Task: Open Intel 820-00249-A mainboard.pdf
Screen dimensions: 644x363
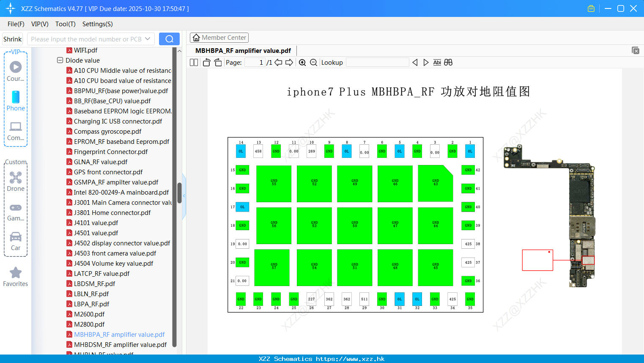Action: pos(118,192)
